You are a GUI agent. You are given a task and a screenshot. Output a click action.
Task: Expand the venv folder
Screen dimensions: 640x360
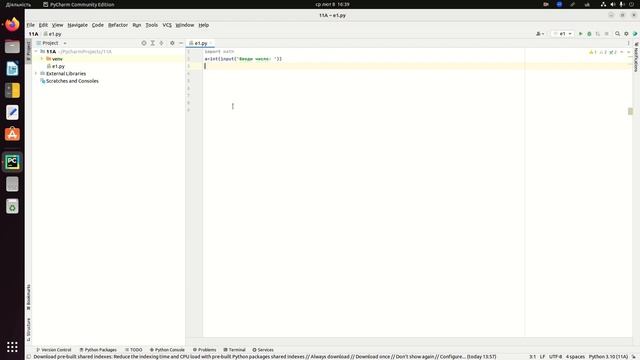pyautogui.click(x=42, y=59)
